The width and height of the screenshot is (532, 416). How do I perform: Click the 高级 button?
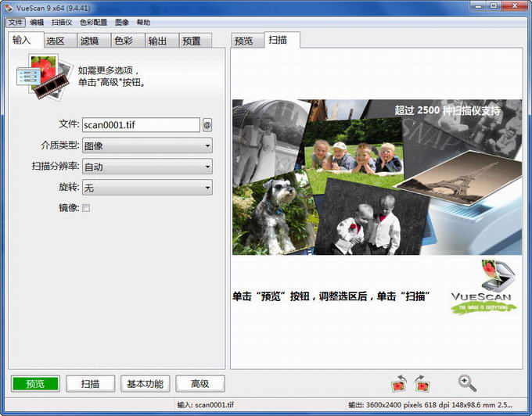[200, 384]
